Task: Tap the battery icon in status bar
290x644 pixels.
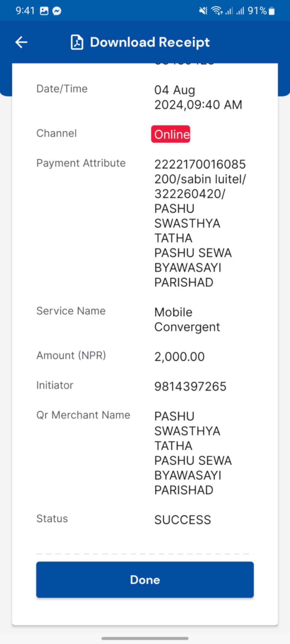Action: pyautogui.click(x=272, y=11)
